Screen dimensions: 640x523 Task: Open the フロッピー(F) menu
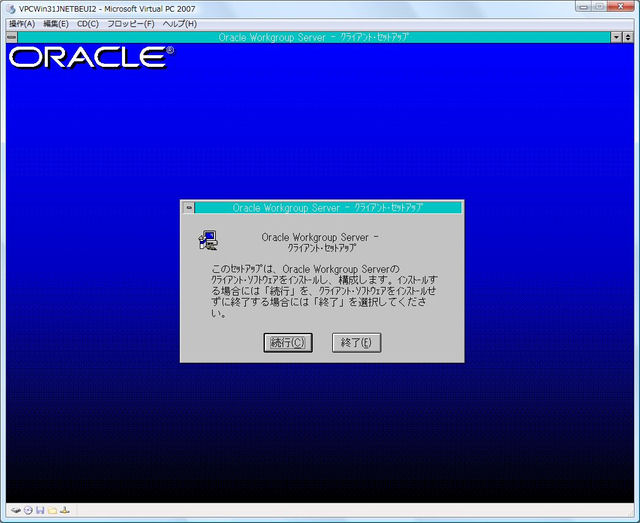(131, 24)
